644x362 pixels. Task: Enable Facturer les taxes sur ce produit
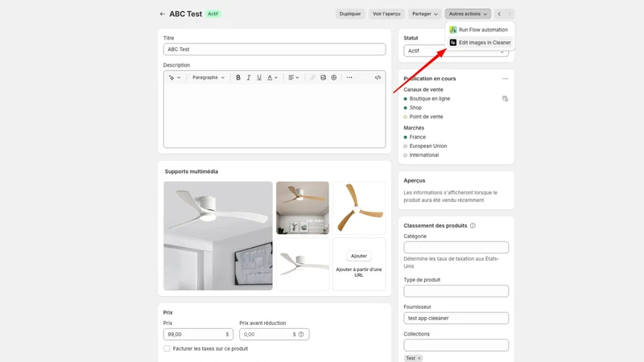167,348
